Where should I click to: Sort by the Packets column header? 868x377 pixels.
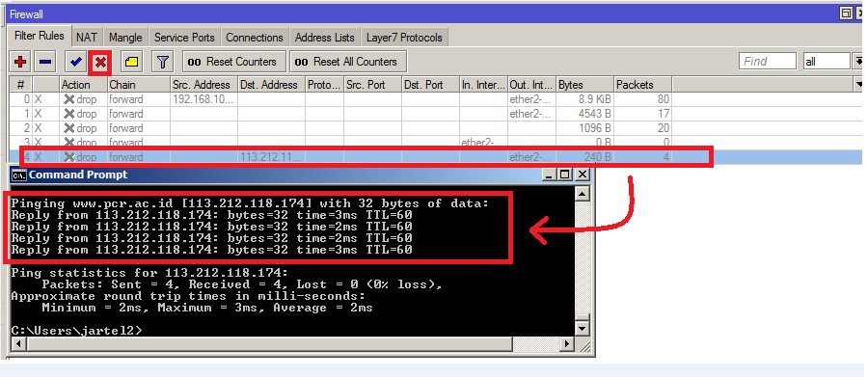pyautogui.click(x=642, y=85)
